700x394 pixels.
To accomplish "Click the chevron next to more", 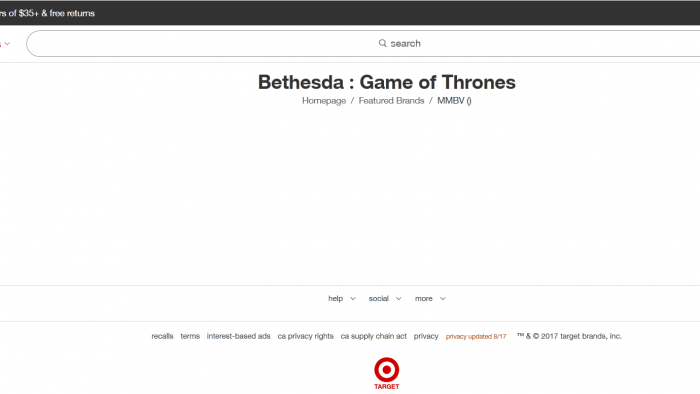I will coord(442,299).
